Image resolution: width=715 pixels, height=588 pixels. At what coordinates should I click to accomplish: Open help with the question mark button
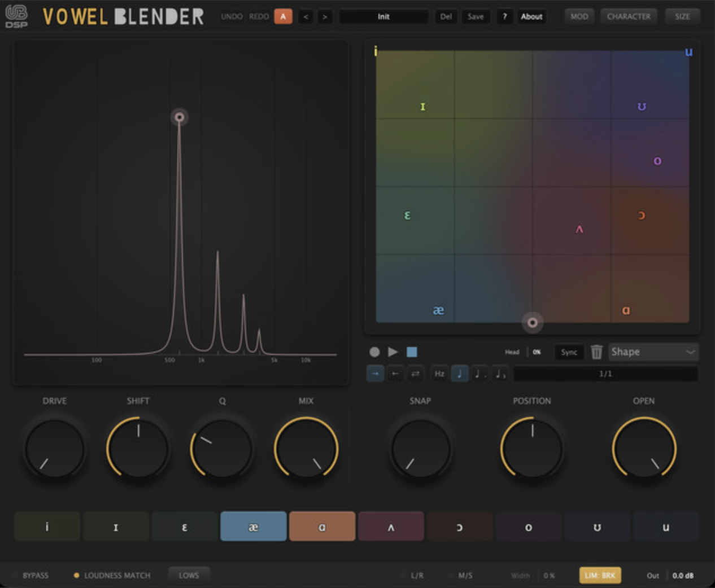[x=505, y=16]
